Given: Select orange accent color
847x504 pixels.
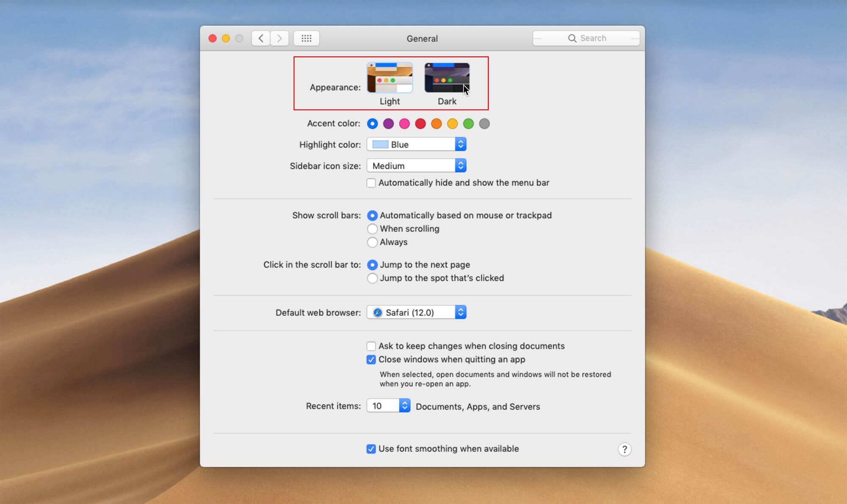Looking at the screenshot, I should tap(436, 124).
